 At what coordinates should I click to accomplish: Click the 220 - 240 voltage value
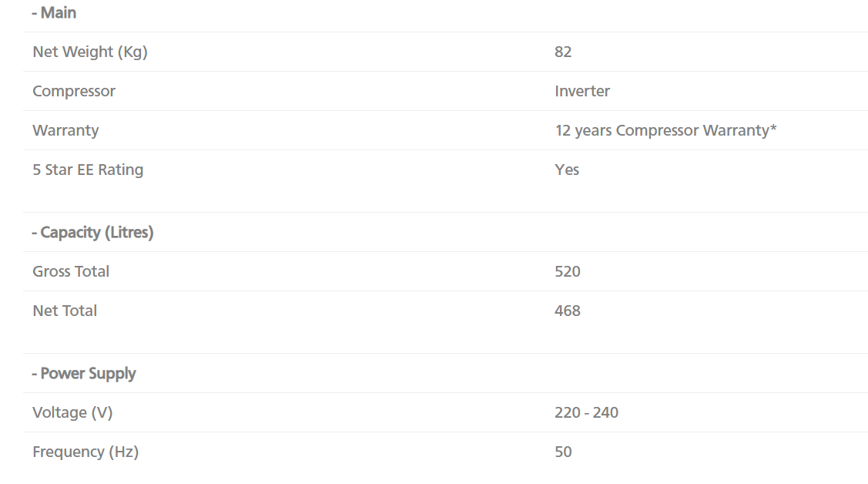(x=586, y=412)
